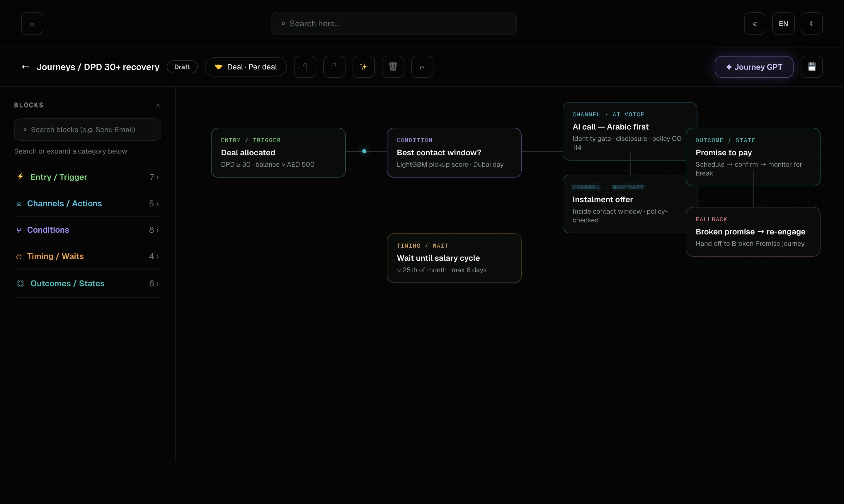Click the "FALLBACK" node label
Image resolution: width=844 pixels, height=504 pixels.
[711, 219]
